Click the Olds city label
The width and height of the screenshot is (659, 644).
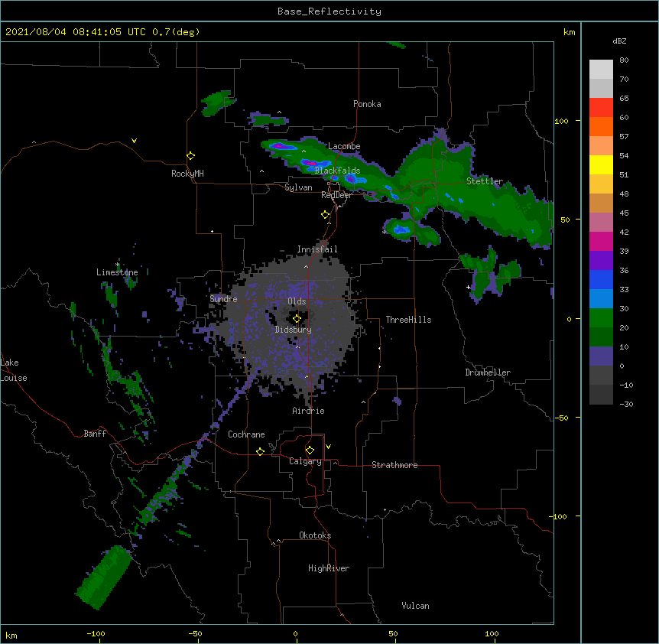[297, 301]
